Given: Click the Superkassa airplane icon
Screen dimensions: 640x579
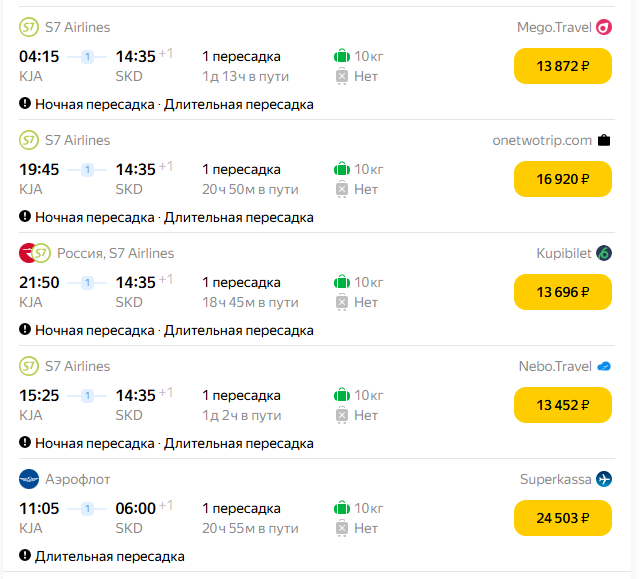Looking at the screenshot, I should coord(603,479).
